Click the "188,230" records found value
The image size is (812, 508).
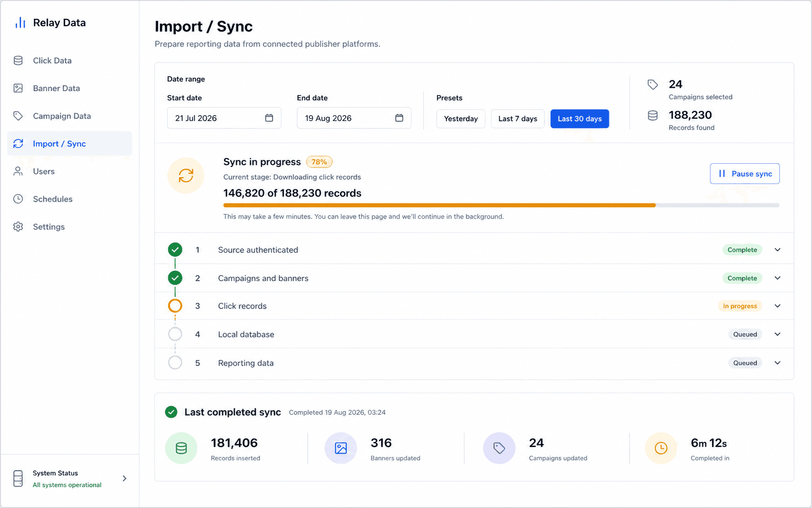click(690, 115)
